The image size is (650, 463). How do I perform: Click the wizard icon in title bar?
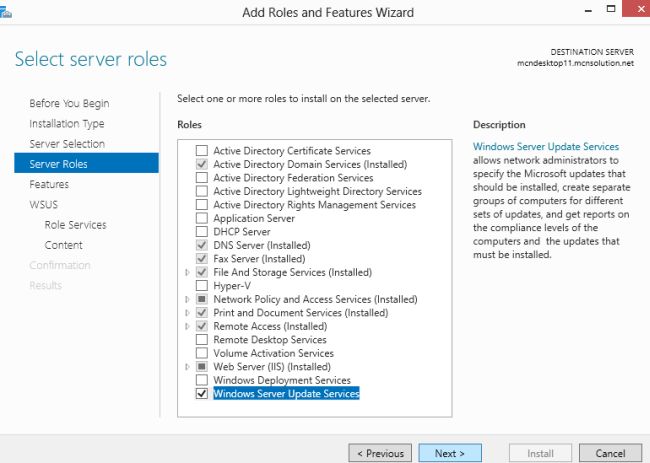6,11
